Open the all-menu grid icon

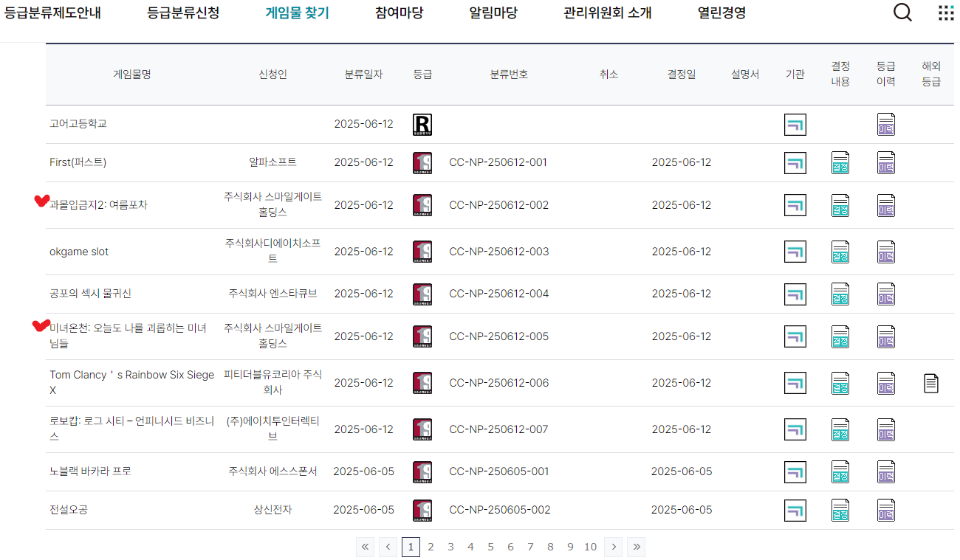click(x=945, y=13)
